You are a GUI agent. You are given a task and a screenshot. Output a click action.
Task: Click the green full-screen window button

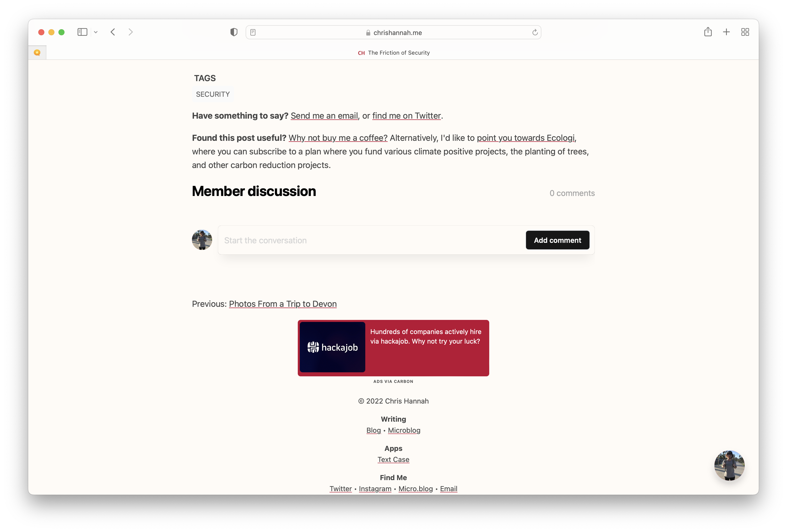(x=61, y=32)
